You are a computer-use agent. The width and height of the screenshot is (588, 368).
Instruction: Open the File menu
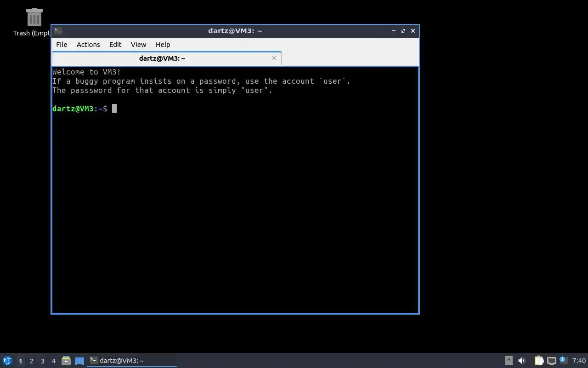coord(62,45)
